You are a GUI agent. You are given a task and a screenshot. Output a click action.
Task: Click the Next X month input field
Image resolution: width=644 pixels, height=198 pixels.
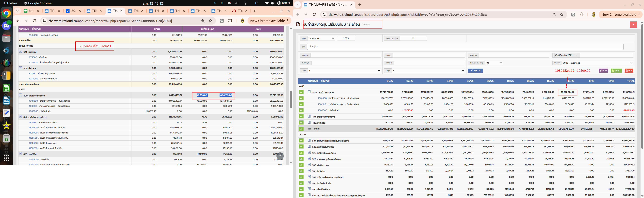tap(413, 38)
